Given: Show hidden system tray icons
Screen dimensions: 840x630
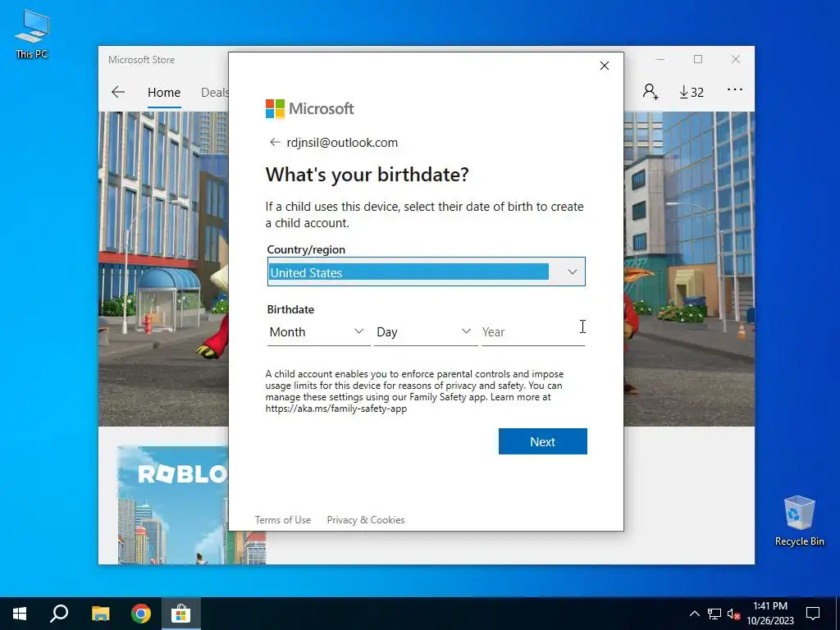Looking at the screenshot, I should tap(694, 614).
